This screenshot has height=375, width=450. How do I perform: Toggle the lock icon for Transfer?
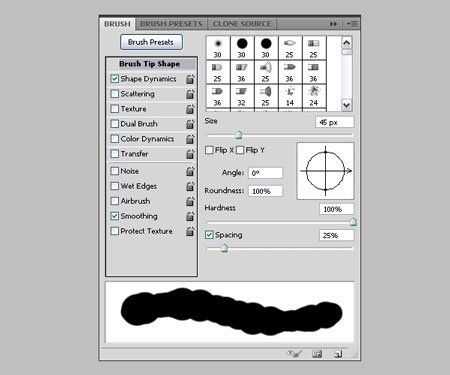tap(190, 154)
